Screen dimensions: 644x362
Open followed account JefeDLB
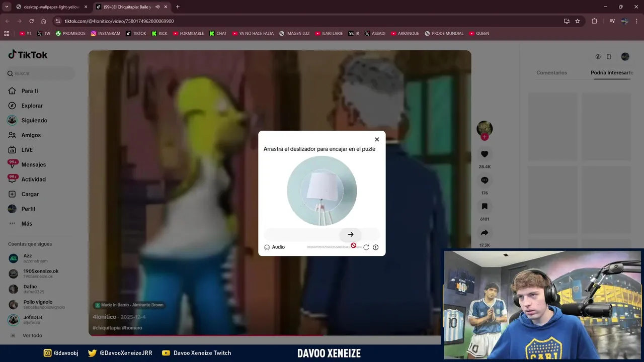(32, 320)
